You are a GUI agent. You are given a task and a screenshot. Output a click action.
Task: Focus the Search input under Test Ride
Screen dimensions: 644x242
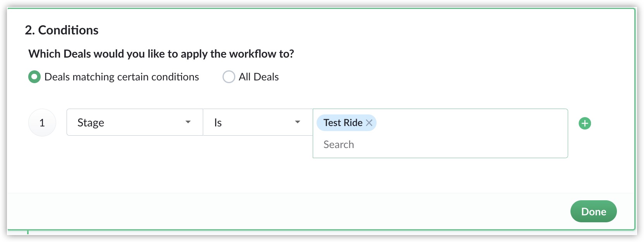coord(426,145)
